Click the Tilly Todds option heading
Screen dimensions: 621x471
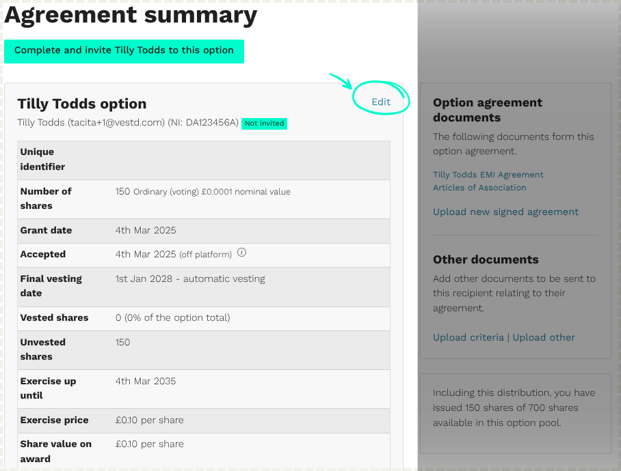coord(82,104)
